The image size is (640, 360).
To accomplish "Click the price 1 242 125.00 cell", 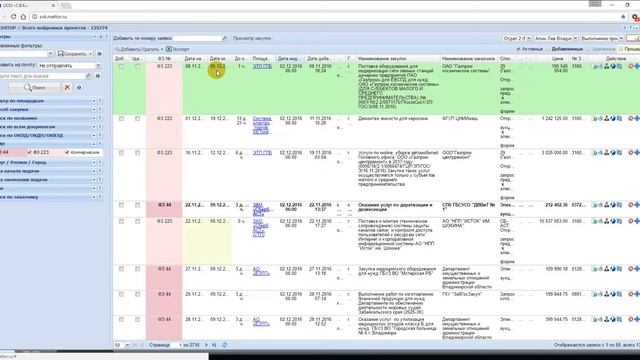I will point(554,118).
